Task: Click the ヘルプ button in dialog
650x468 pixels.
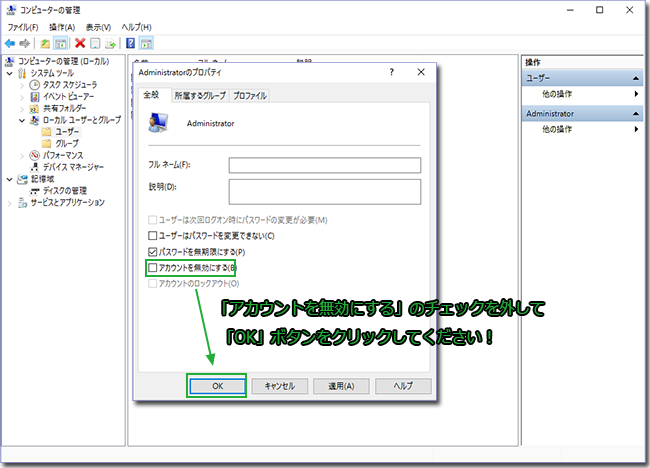Action: tap(403, 386)
